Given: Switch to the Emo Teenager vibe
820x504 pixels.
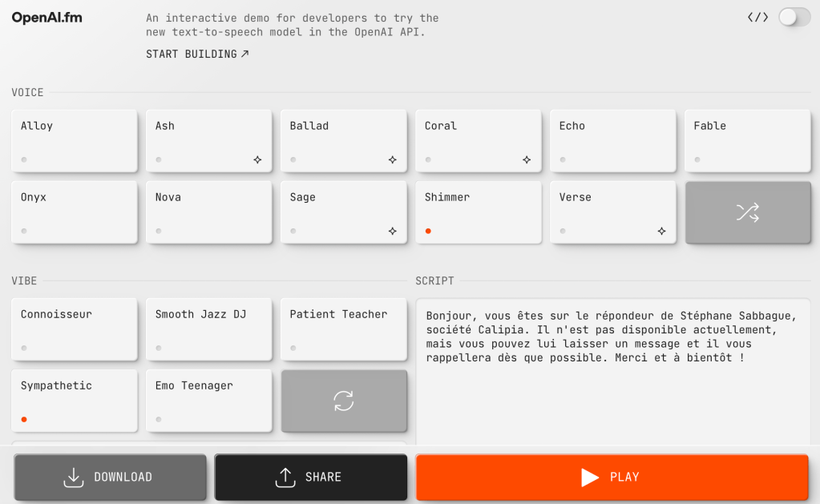Looking at the screenshot, I should [x=208, y=400].
